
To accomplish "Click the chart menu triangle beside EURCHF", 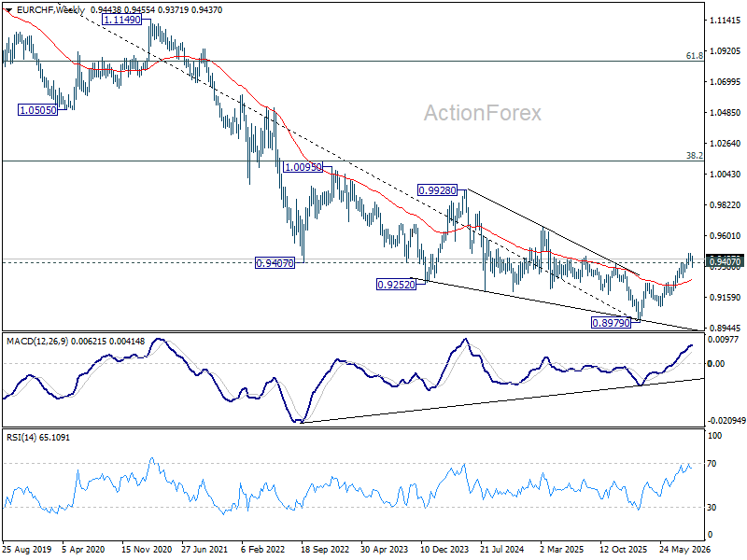I will [x=8, y=10].
